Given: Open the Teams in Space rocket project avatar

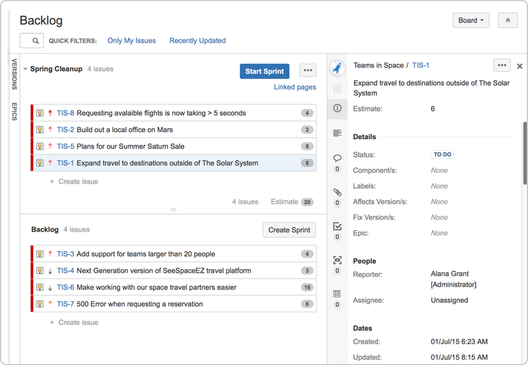Looking at the screenshot, I should 337,68.
